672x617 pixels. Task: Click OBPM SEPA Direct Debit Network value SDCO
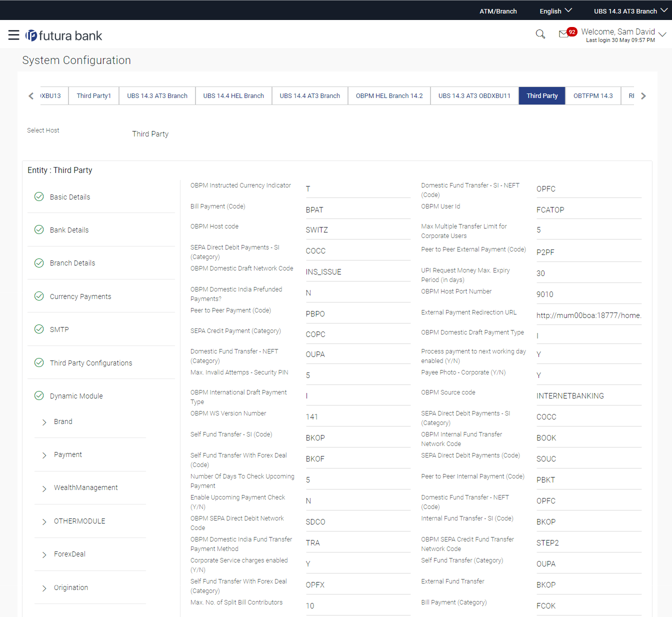pyautogui.click(x=358, y=522)
